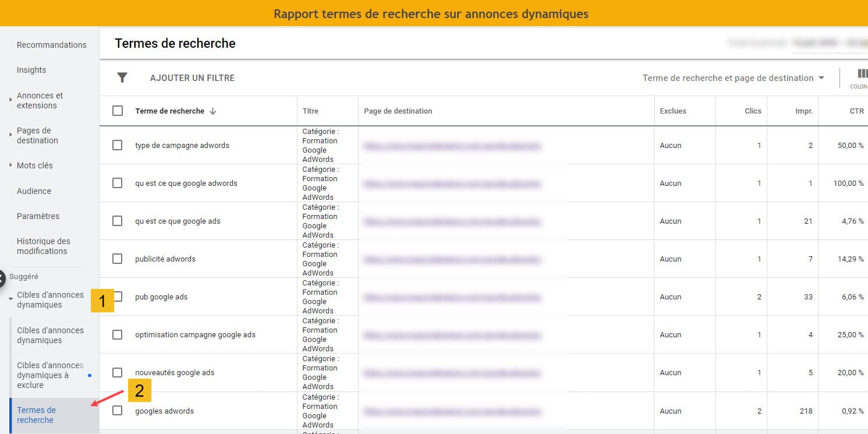The image size is (868, 434).
Task: Check the row 'googles adwords'
Action: [x=118, y=411]
